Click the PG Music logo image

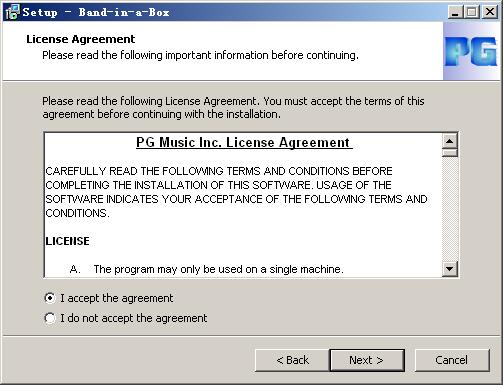pos(471,51)
